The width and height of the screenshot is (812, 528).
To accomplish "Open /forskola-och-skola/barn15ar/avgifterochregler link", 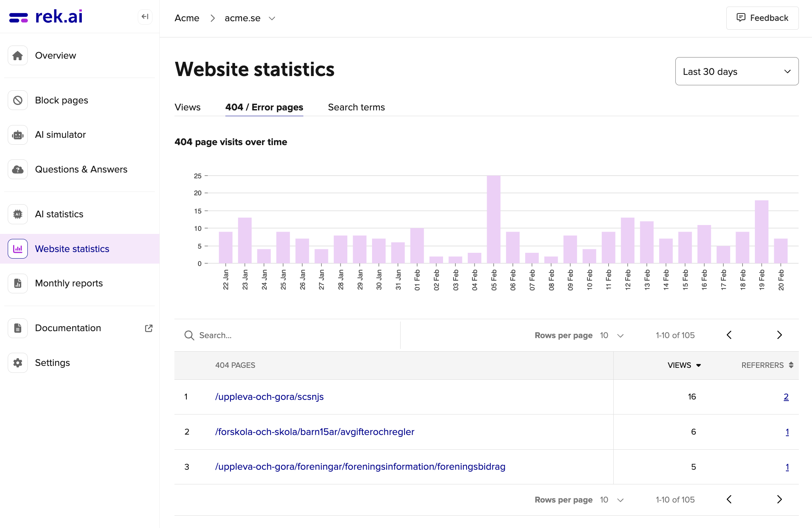I will pos(315,432).
